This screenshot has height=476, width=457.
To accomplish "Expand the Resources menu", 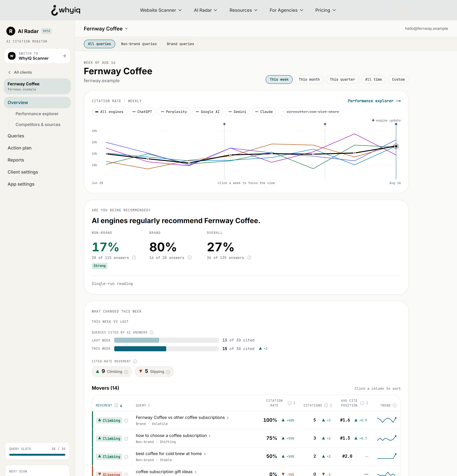I will [x=243, y=10].
